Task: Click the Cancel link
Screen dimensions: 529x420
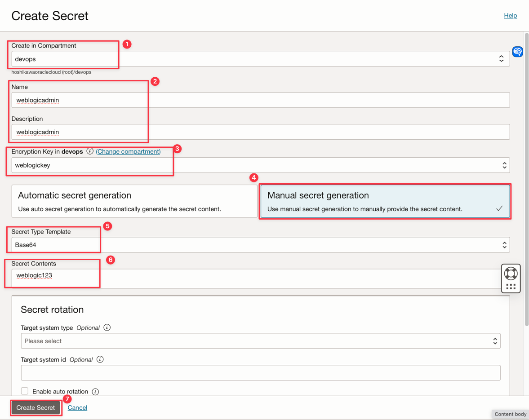Action: pos(77,407)
